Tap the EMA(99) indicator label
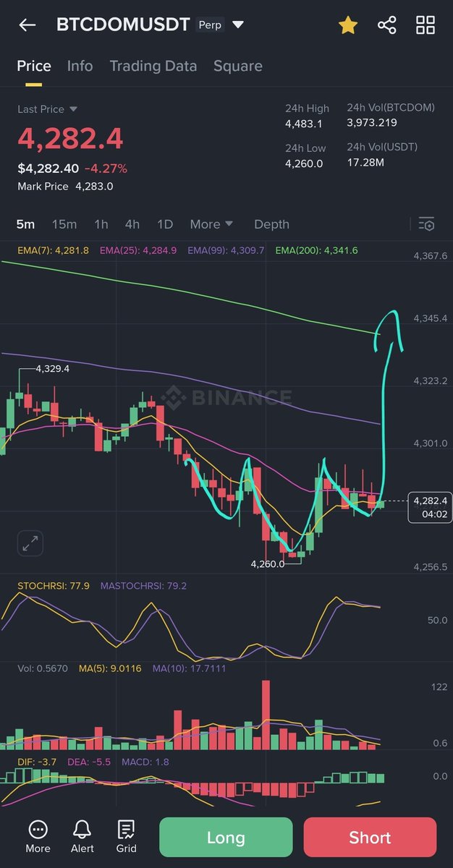453x868 pixels. tap(226, 250)
